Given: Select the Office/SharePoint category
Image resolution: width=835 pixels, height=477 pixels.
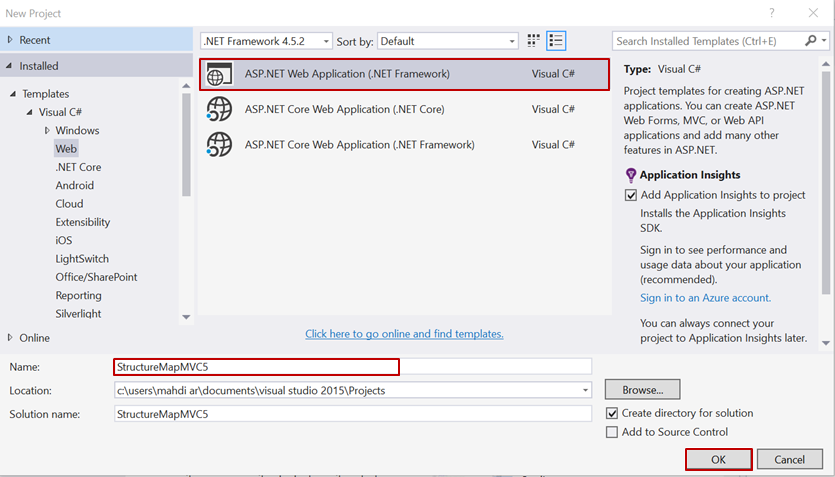Looking at the screenshot, I should 96,277.
